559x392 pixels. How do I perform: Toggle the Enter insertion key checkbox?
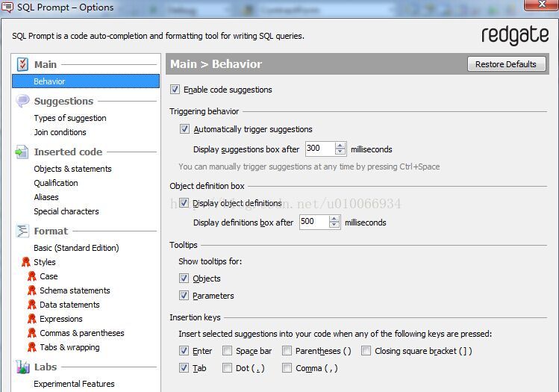184,351
